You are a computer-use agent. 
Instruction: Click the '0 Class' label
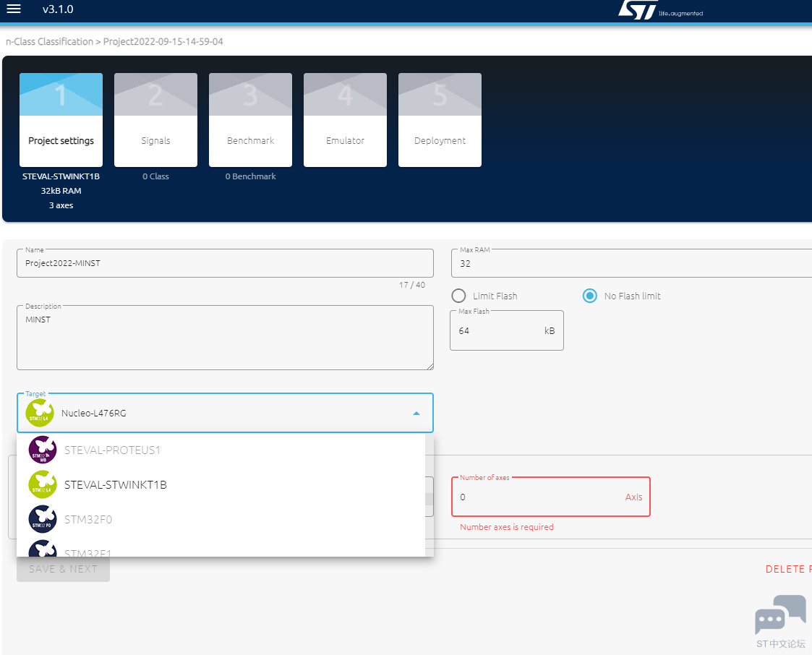[x=156, y=176]
